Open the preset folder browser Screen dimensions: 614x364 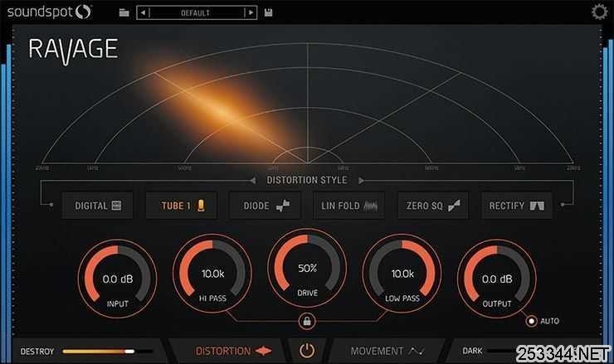(x=124, y=12)
